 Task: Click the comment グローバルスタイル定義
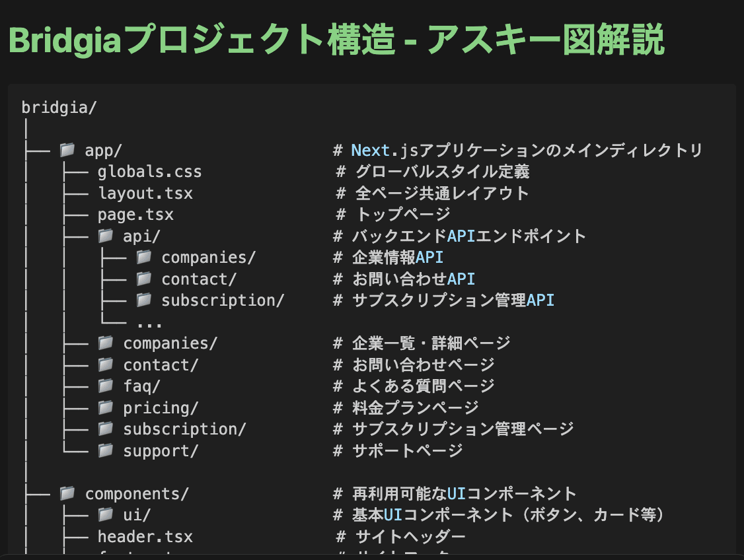coord(442,172)
